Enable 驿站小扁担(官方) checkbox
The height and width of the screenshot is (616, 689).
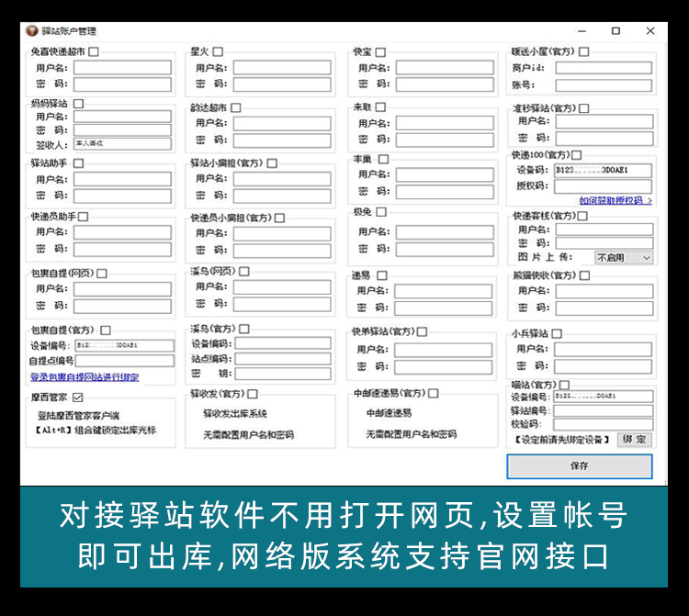272,163
